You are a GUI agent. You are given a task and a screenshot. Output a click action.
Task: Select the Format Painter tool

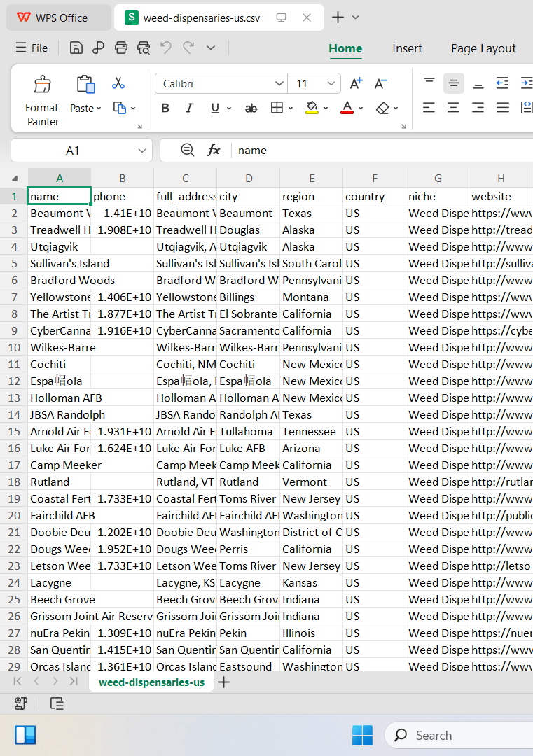[43, 101]
